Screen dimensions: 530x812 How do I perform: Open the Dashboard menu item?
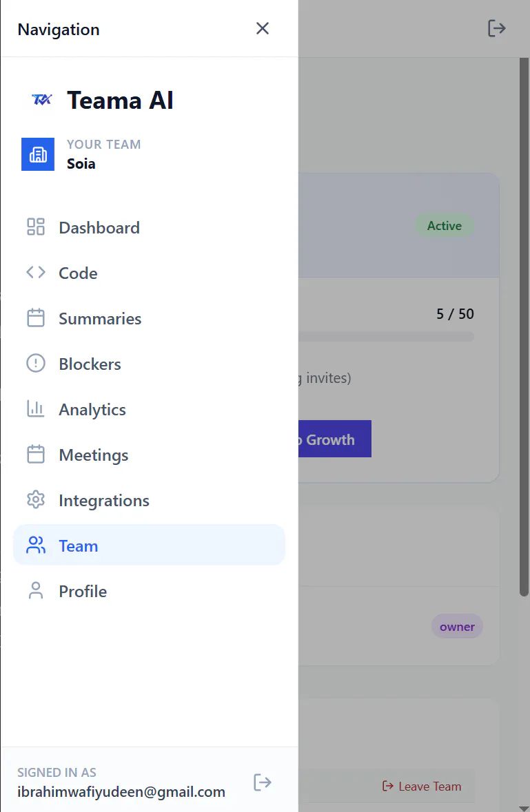149,227
